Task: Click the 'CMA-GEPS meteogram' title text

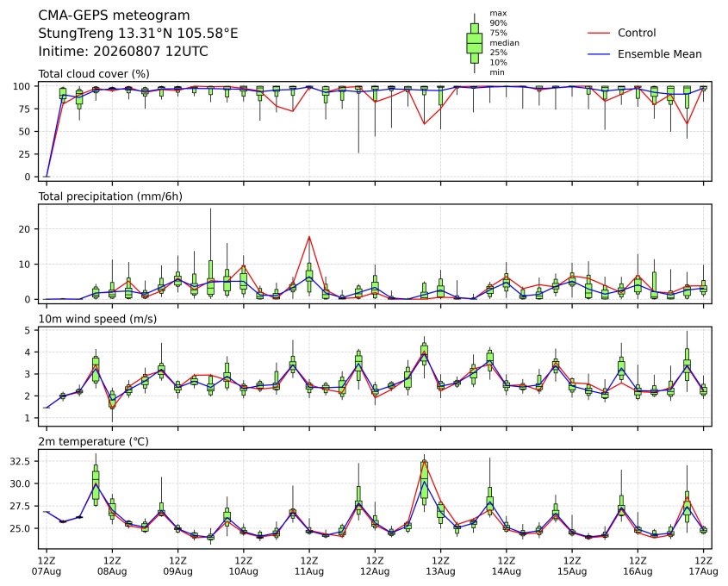Action: click(x=114, y=16)
